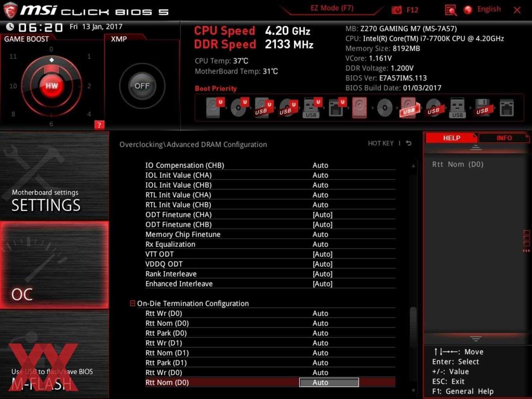The width and height of the screenshot is (532, 399).
Task: Go back using the return arrow icon
Action: (409, 143)
